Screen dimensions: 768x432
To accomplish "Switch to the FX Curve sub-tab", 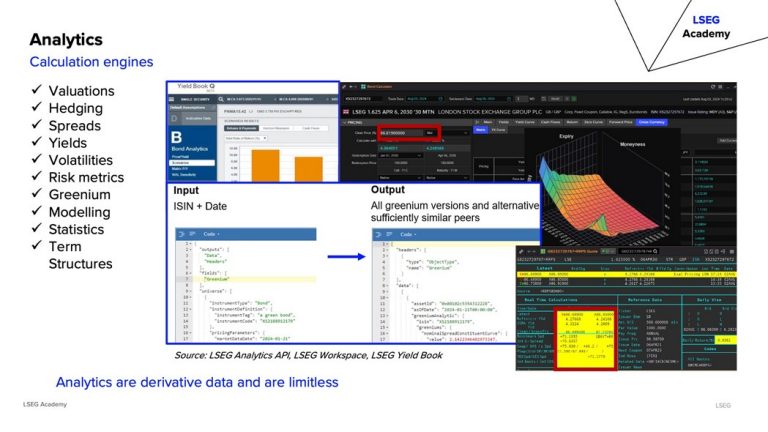I will tap(498, 130).
